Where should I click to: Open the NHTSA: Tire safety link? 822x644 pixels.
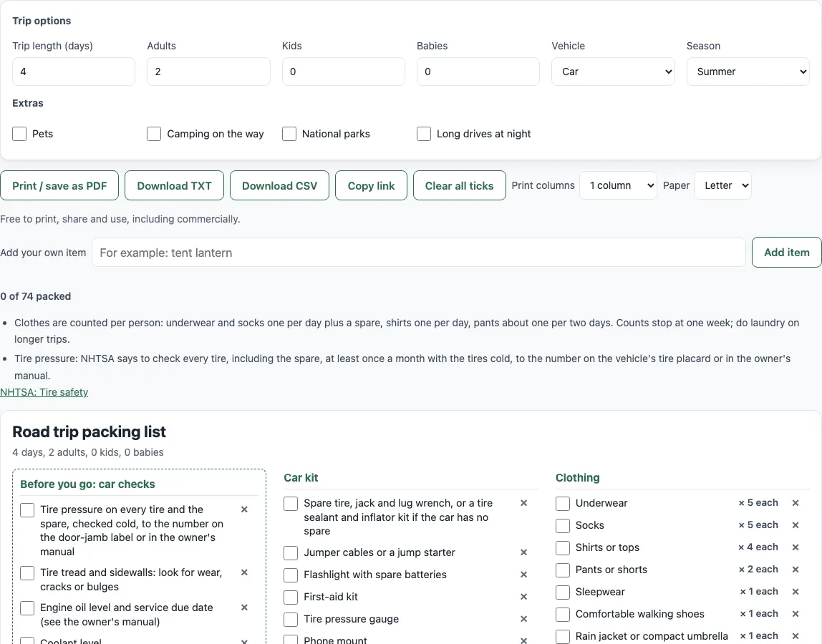(44, 392)
